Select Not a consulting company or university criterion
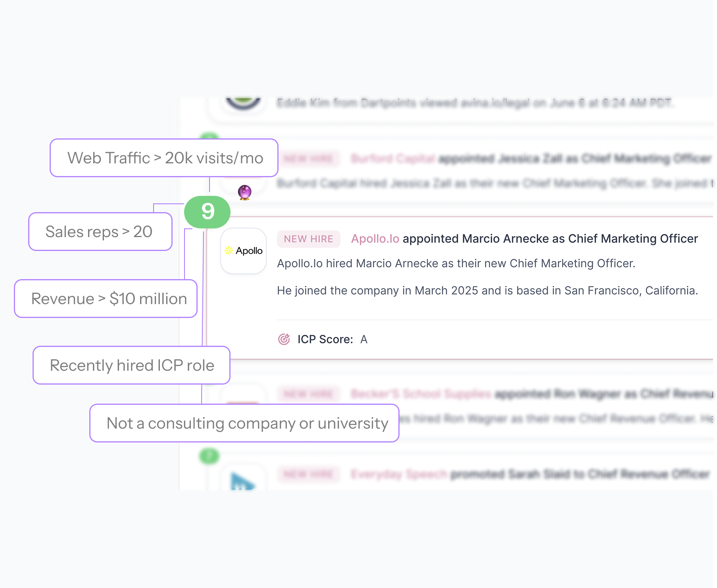Screen dimensions: 717x588 click(244, 423)
